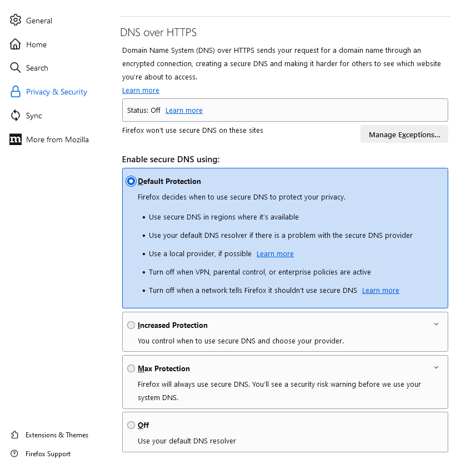Open Learn more link beside Status: Off
476x474 pixels.
pos(184,111)
